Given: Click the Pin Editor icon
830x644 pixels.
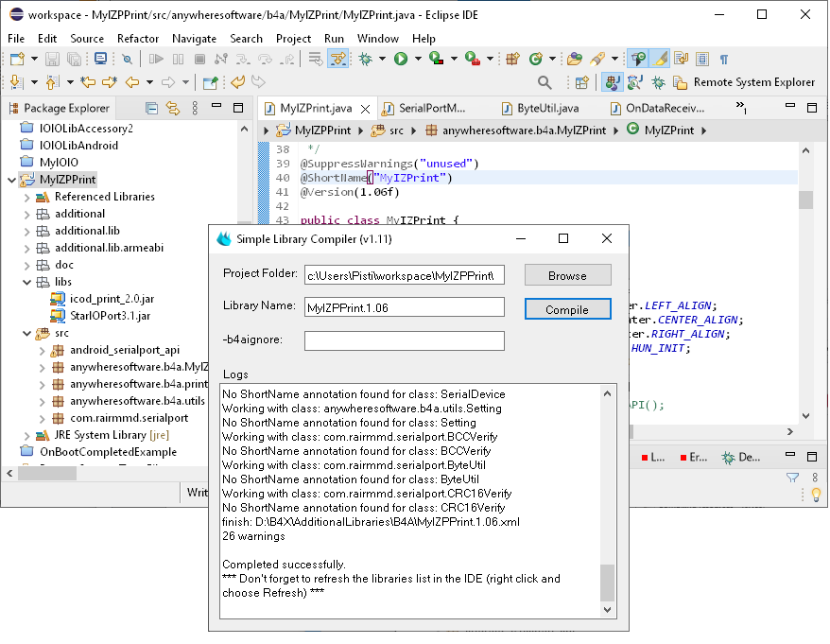Looking at the screenshot, I should click(210, 82).
